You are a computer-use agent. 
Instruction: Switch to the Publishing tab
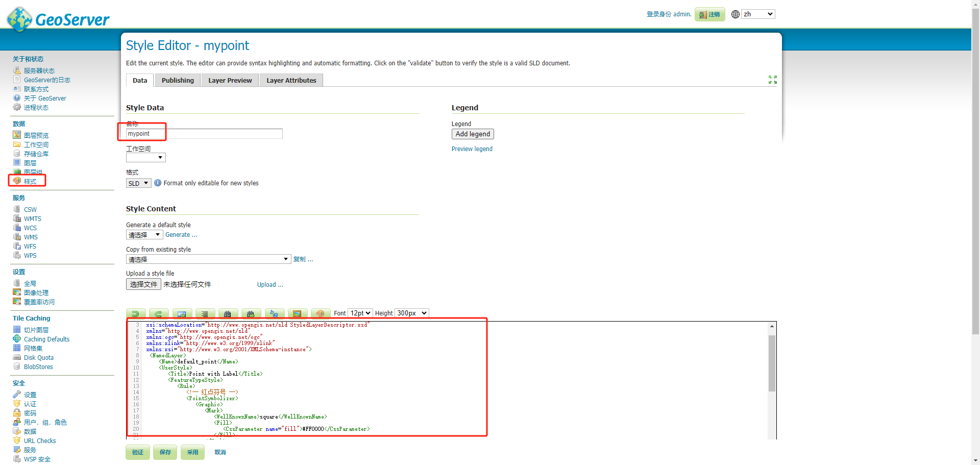pos(178,81)
